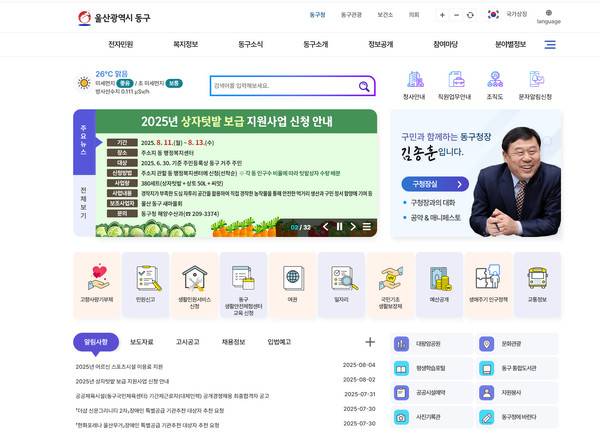Click the Korean flag 국가상징 icon
This screenshot has height=442, width=600.
(x=493, y=15)
